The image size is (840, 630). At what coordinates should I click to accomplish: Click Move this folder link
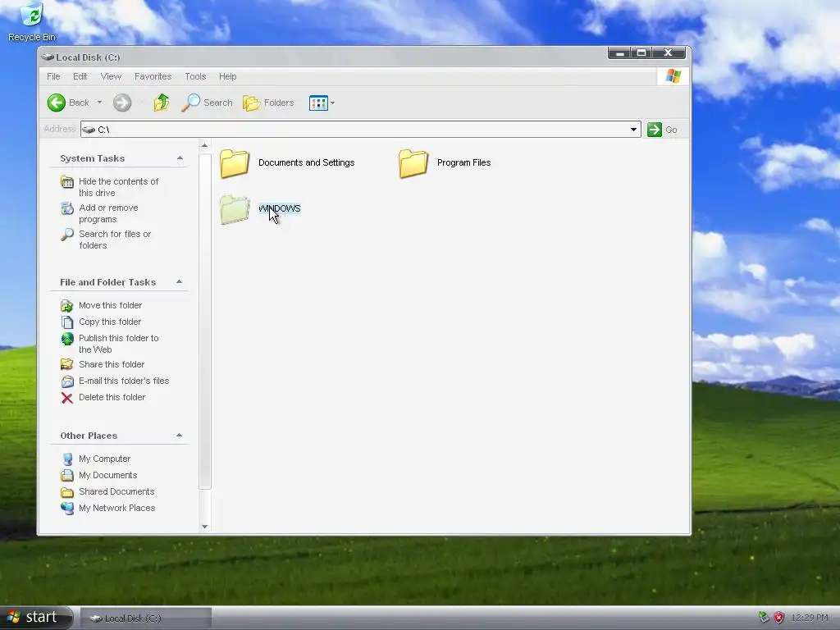tap(111, 305)
